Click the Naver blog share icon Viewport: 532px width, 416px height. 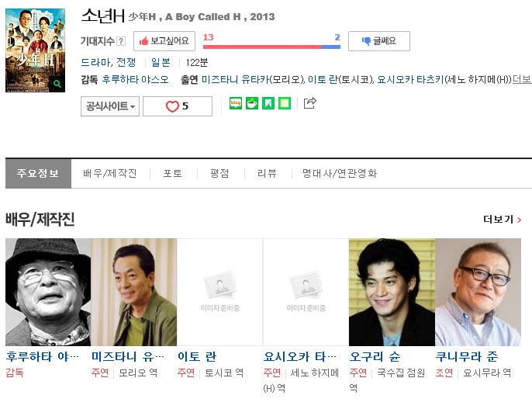tap(236, 103)
